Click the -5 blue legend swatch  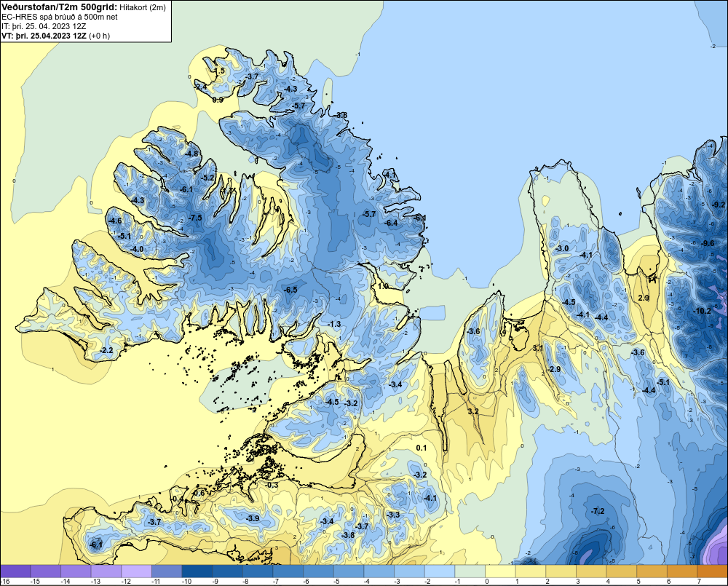point(349,571)
